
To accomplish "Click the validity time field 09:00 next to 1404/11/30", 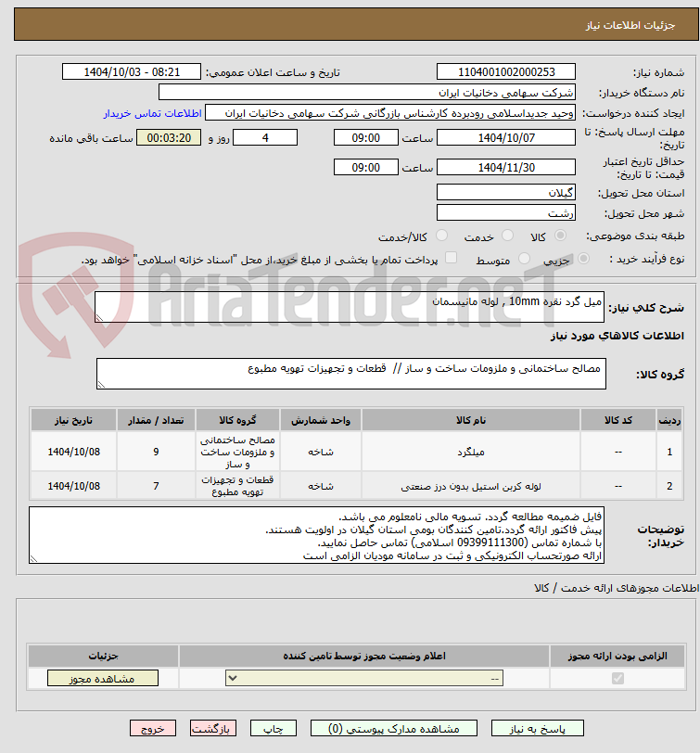I will (366, 168).
